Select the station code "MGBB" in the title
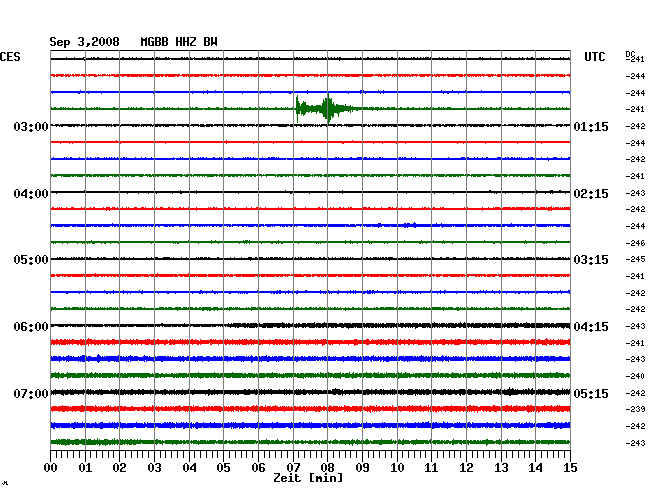Viewport: 650px width, 494px height. (x=154, y=42)
